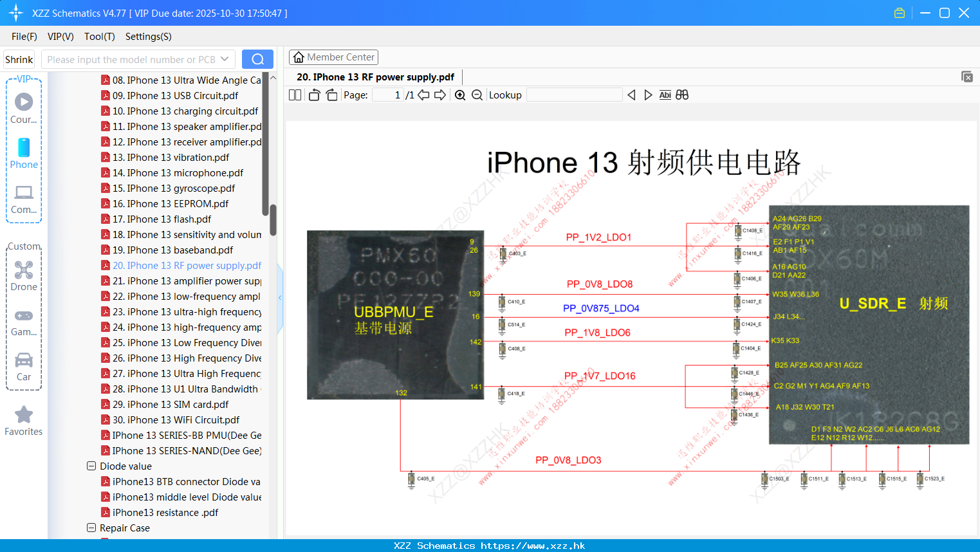Screen dimensions: 980x552
Task: Click the Lookup text field
Action: 574,95
